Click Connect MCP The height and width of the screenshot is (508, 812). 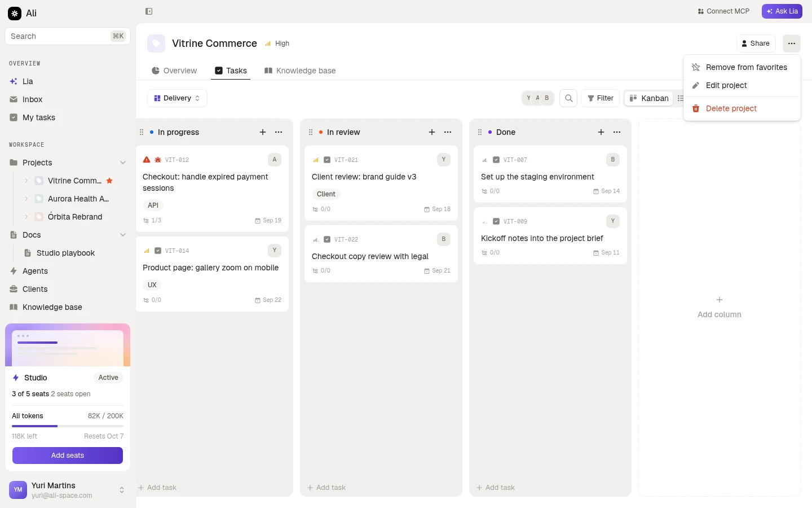pos(723,11)
